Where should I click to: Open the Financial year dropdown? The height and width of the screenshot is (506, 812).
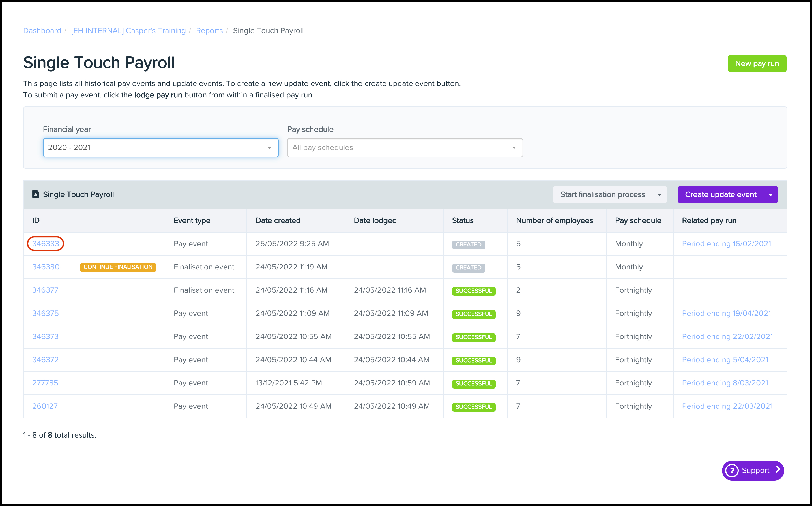tap(161, 148)
